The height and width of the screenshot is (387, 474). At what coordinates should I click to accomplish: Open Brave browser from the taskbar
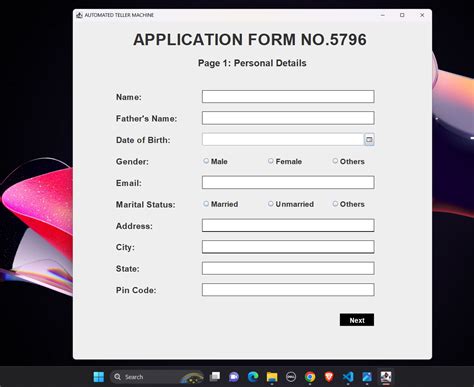329,377
